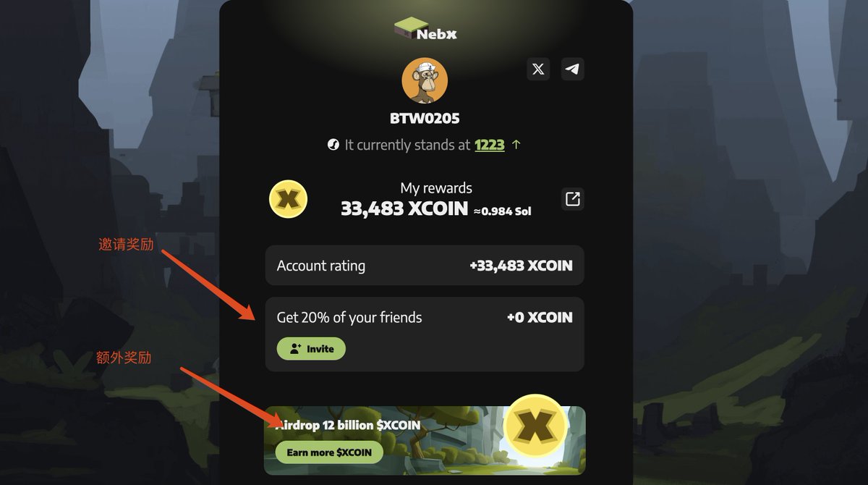The width and height of the screenshot is (868, 485).
Task: Open the Telegram paper-plane icon
Action: pyautogui.click(x=572, y=69)
